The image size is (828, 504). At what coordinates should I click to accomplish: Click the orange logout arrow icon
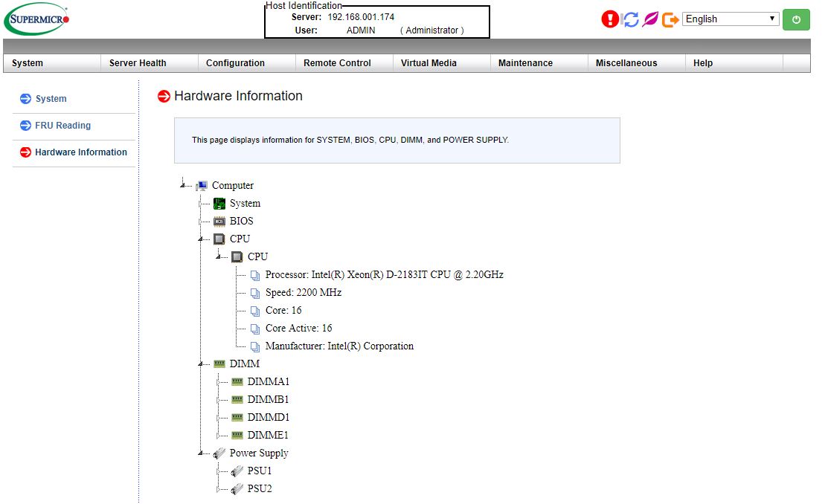(670, 20)
